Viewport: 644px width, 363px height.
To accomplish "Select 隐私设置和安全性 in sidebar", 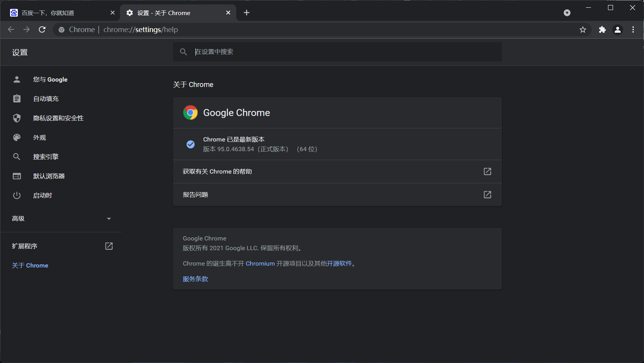I will point(58,118).
